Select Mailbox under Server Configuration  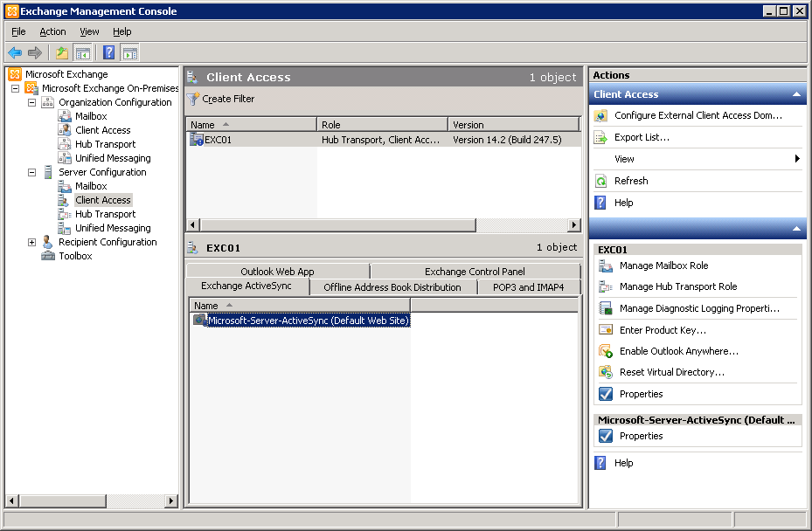point(91,186)
